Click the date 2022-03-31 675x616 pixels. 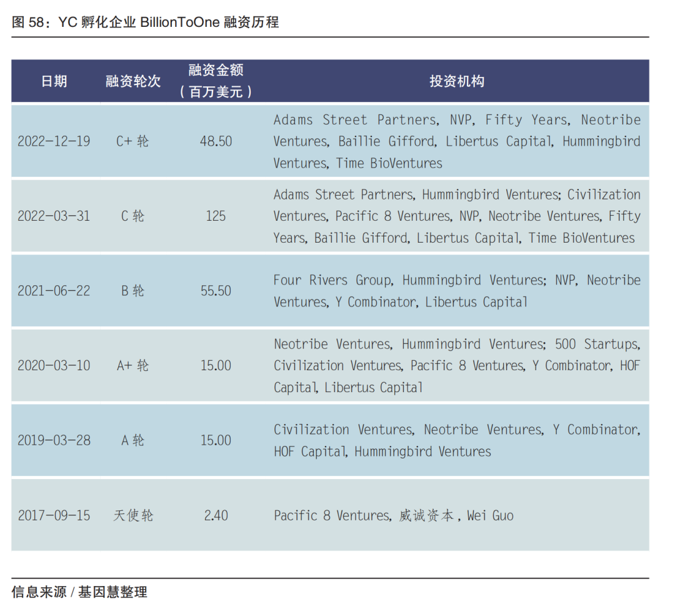pos(54,216)
